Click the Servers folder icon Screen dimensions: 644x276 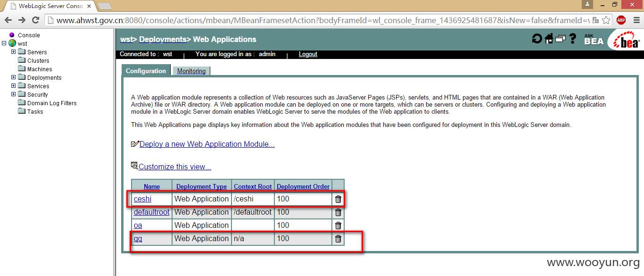click(x=22, y=52)
